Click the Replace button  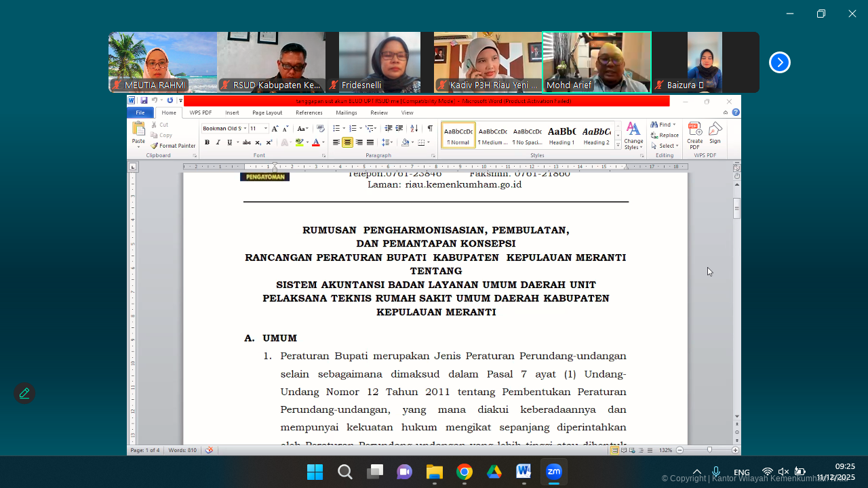point(665,135)
